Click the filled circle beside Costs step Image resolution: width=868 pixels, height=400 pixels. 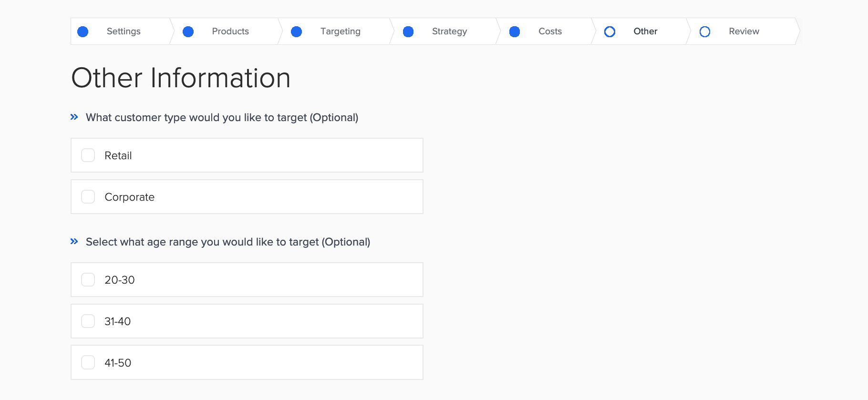515,31
